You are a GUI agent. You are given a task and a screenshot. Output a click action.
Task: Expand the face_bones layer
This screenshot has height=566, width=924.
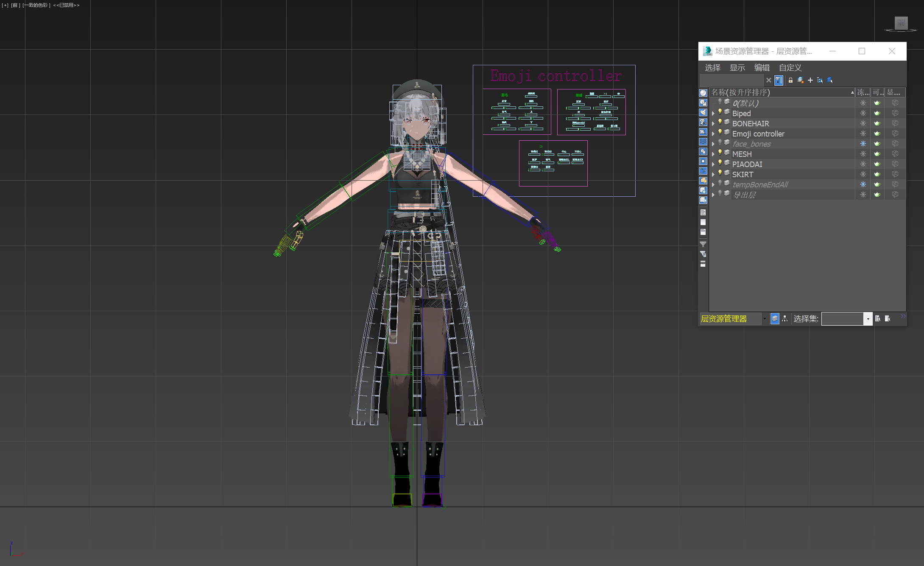(x=713, y=144)
